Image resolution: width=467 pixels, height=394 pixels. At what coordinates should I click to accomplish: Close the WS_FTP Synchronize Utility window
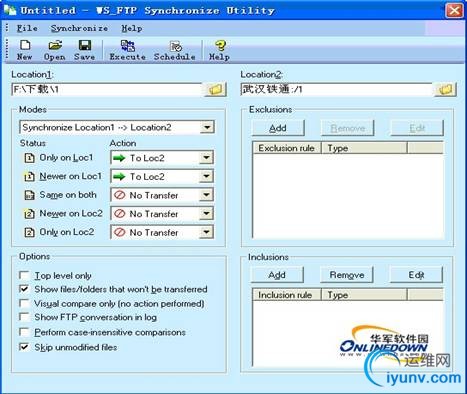click(x=454, y=10)
